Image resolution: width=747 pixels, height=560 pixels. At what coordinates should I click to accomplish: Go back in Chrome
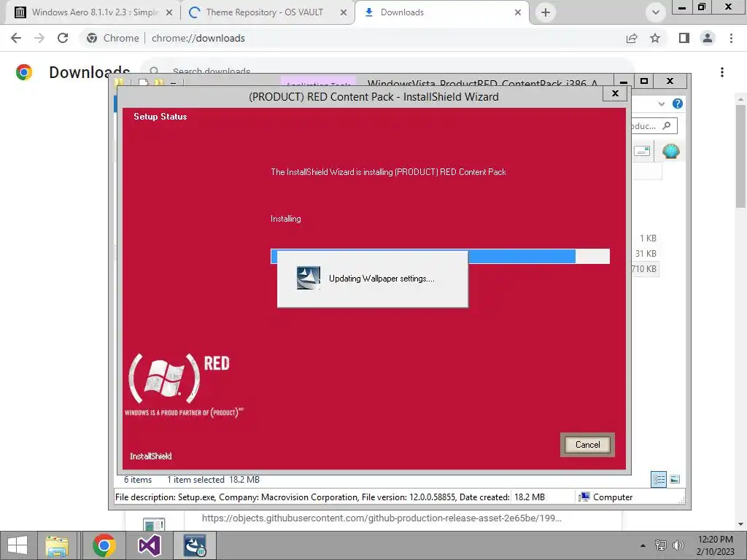coord(16,38)
